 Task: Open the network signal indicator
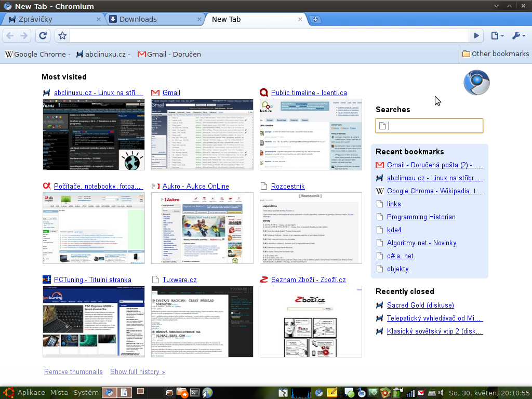pos(410,393)
